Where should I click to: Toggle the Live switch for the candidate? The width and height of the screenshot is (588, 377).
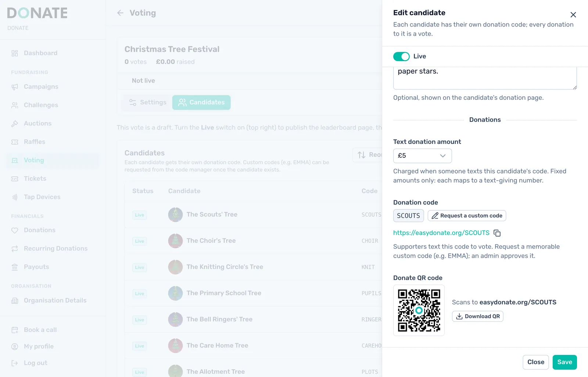coord(401,56)
